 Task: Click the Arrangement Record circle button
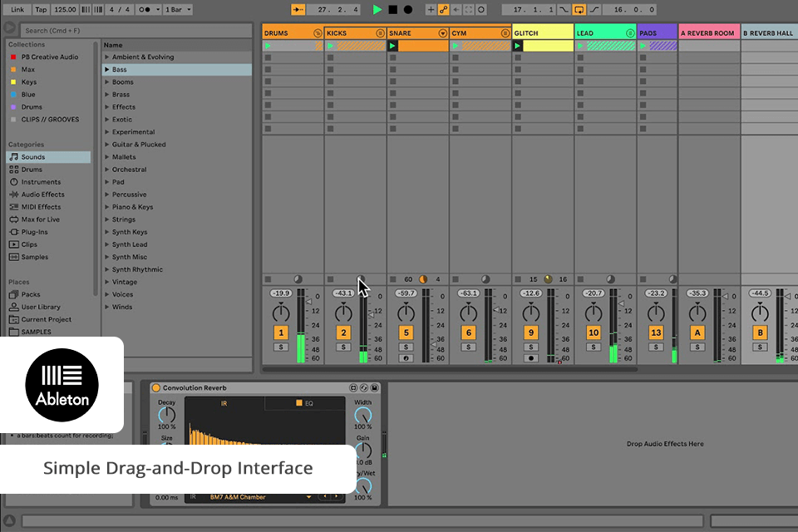click(408, 10)
